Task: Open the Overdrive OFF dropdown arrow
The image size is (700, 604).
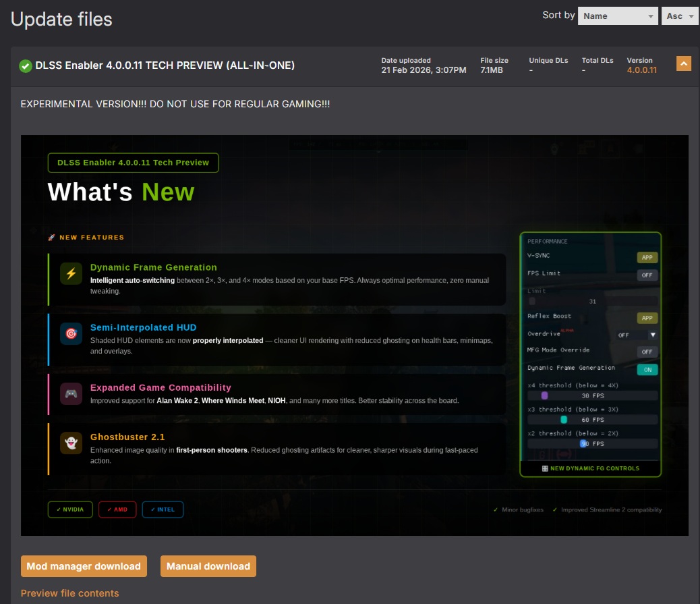Action: coord(652,335)
